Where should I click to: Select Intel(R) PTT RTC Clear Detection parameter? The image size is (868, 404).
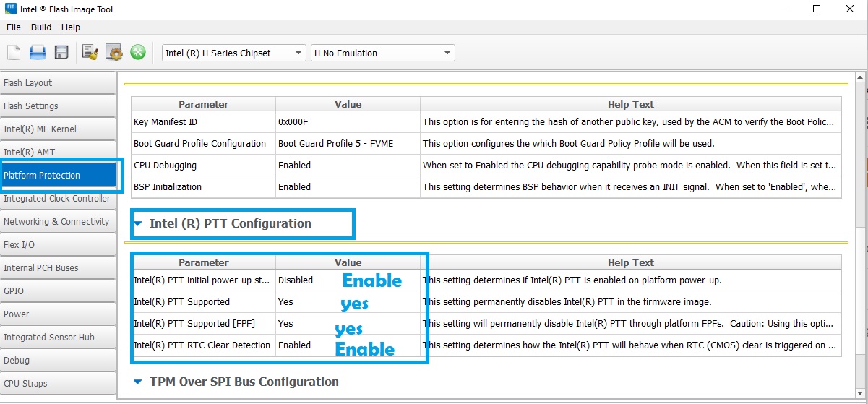[203, 345]
